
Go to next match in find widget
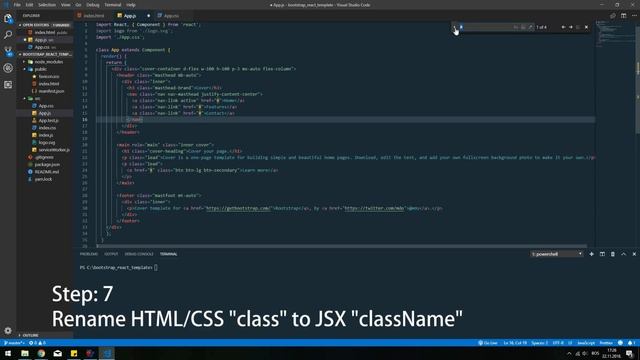point(571,27)
